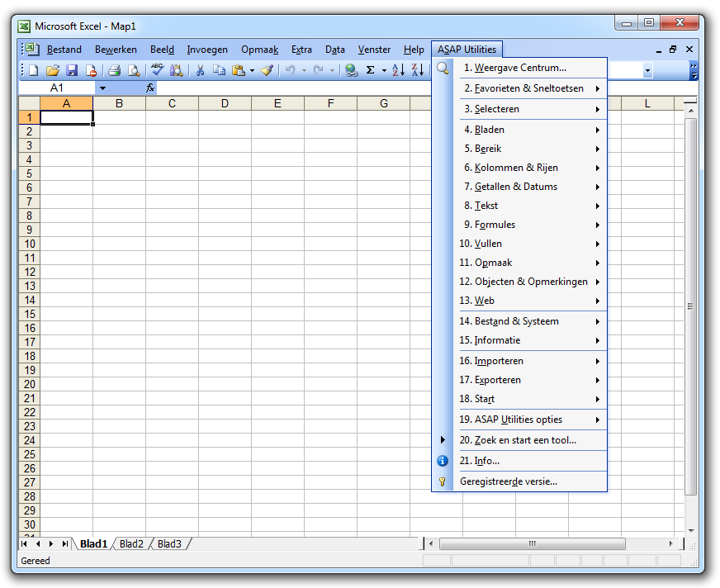Click the key icon beside Geregistreerde versie

pos(443,481)
